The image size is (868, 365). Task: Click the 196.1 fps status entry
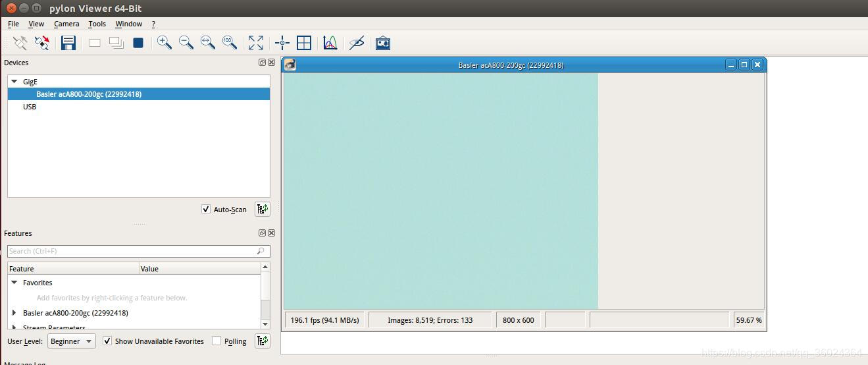coord(324,320)
